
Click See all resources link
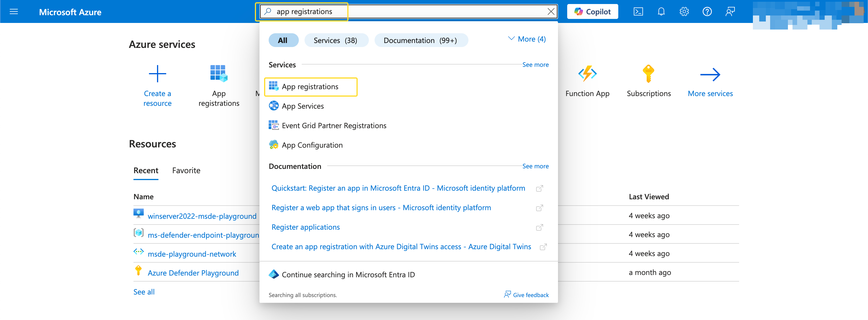click(x=144, y=292)
